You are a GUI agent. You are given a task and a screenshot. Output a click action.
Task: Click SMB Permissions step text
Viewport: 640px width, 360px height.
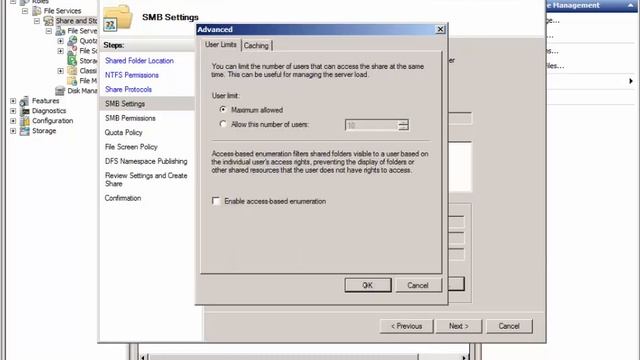130,118
